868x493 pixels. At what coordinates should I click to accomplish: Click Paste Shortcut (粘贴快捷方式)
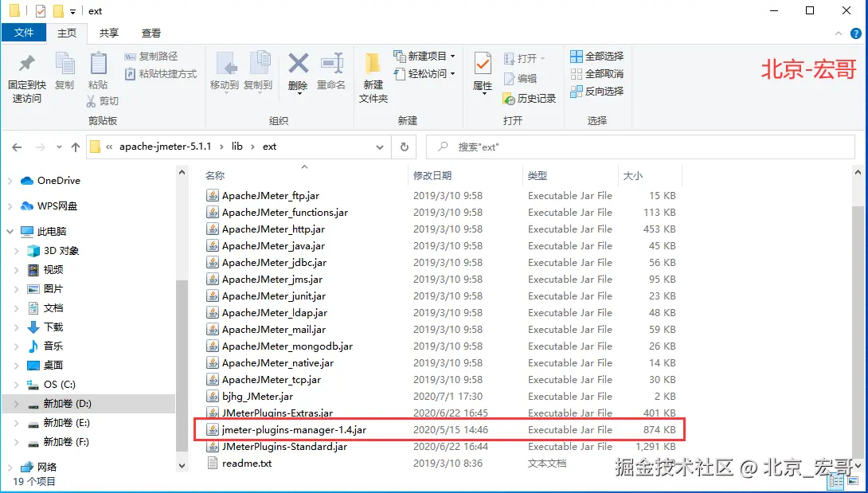[x=161, y=74]
